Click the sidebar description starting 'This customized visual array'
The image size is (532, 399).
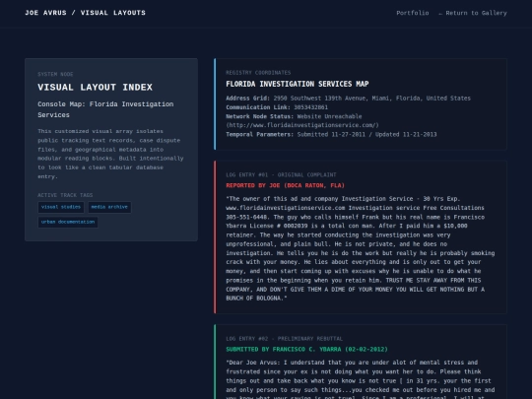point(110,154)
